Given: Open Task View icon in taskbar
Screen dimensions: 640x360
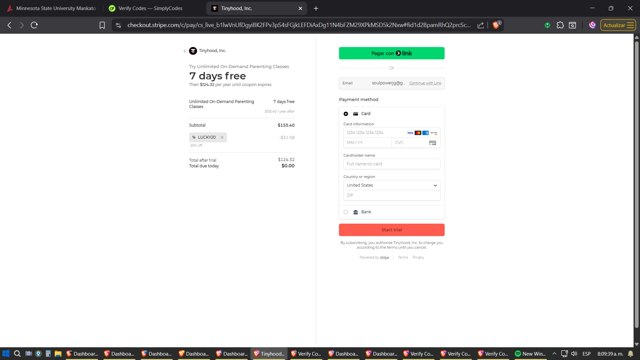Looking at the screenshot, I should (x=28, y=354).
